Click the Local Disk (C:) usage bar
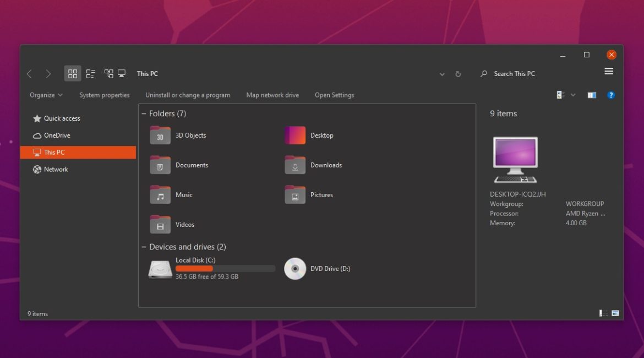The width and height of the screenshot is (644, 358). [225, 269]
